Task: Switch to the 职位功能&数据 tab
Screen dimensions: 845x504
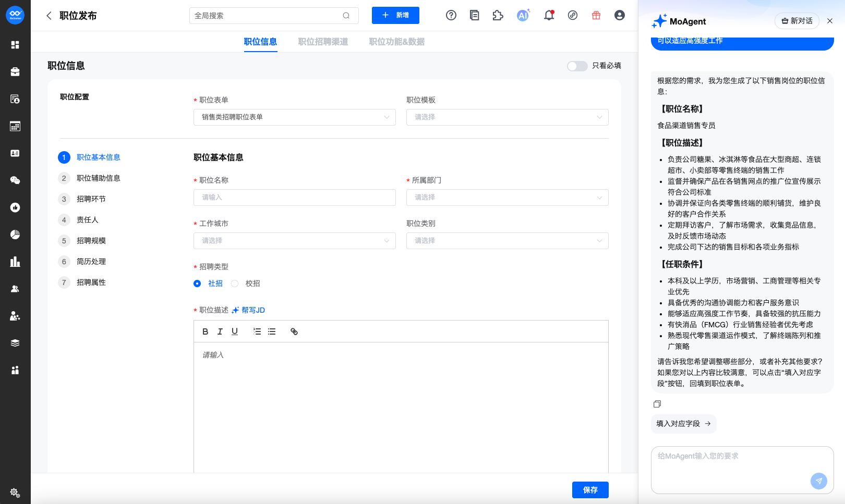Action: point(396,42)
